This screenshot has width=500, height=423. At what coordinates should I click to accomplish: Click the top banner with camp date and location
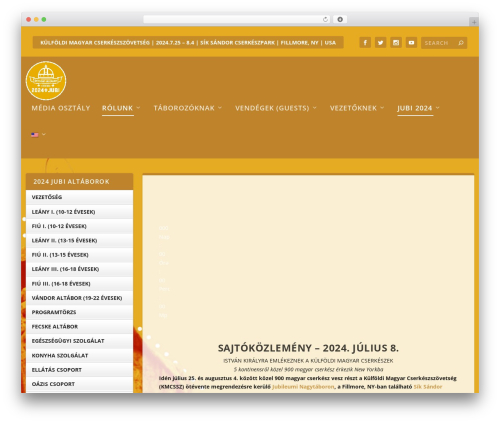[188, 43]
